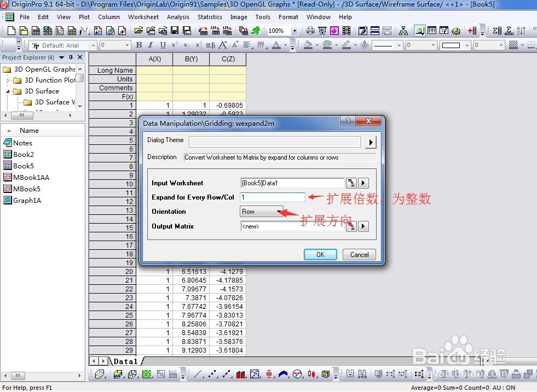Click the Import Wizard toolbar icon

pyautogui.click(x=203, y=31)
